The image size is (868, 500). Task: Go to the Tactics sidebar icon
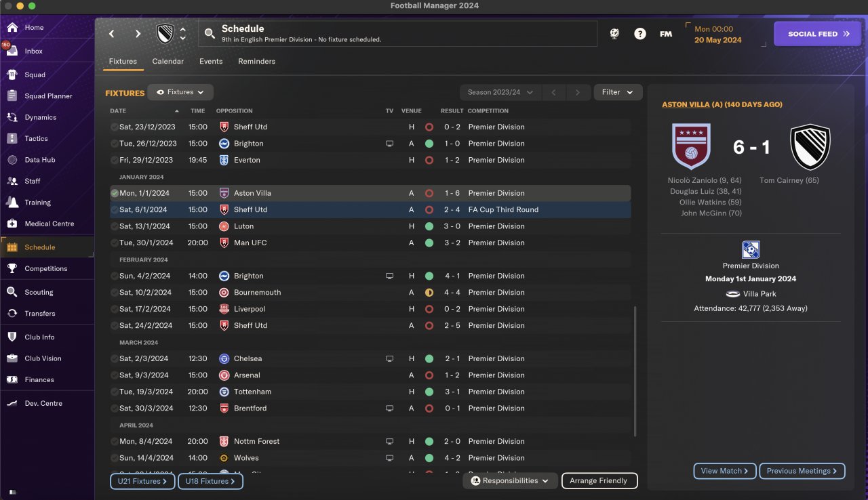(x=12, y=138)
